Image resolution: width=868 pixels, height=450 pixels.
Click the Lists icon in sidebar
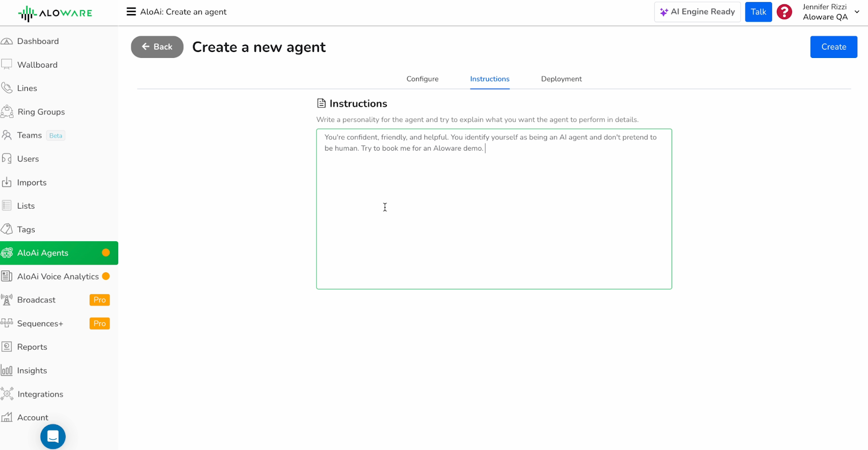coord(7,205)
